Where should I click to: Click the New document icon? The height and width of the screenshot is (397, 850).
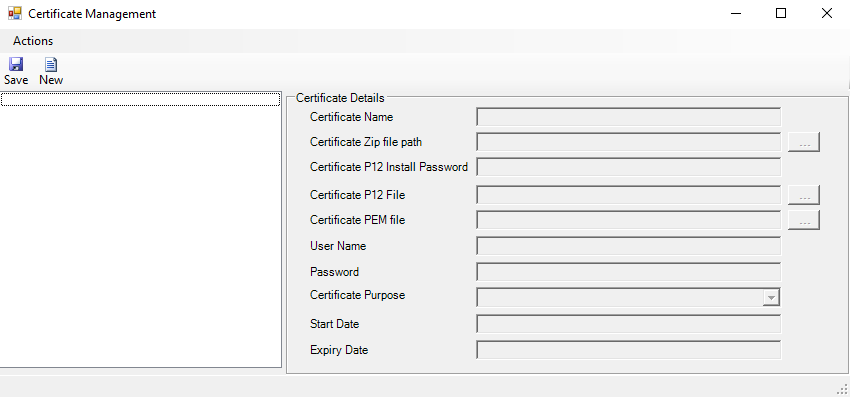[x=51, y=65]
